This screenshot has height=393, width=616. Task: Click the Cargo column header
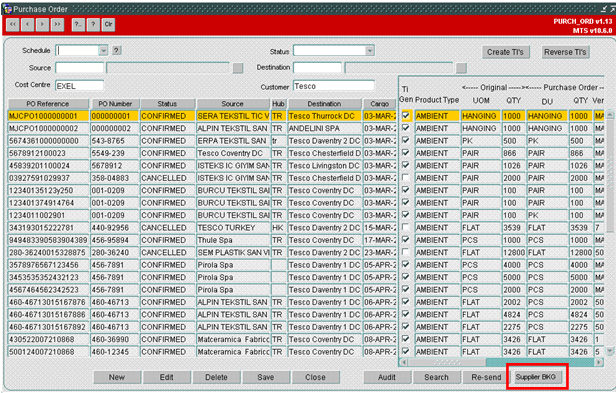[x=380, y=104]
